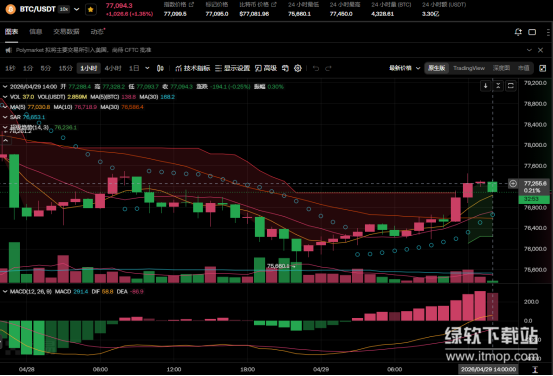Click the last price 77,094.3 in header
Viewport: 553px width, 376px height.
click(x=119, y=6)
